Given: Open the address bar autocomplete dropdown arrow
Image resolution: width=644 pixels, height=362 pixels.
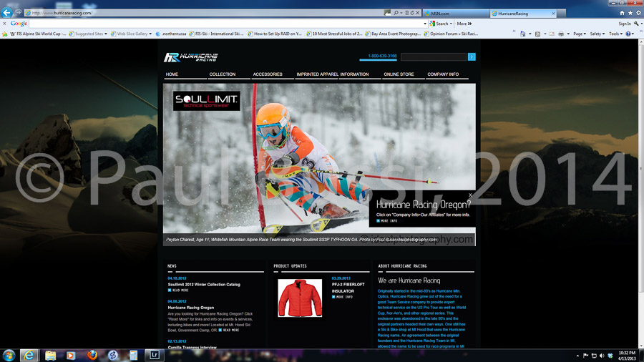Looking at the screenshot, I should [x=401, y=13].
